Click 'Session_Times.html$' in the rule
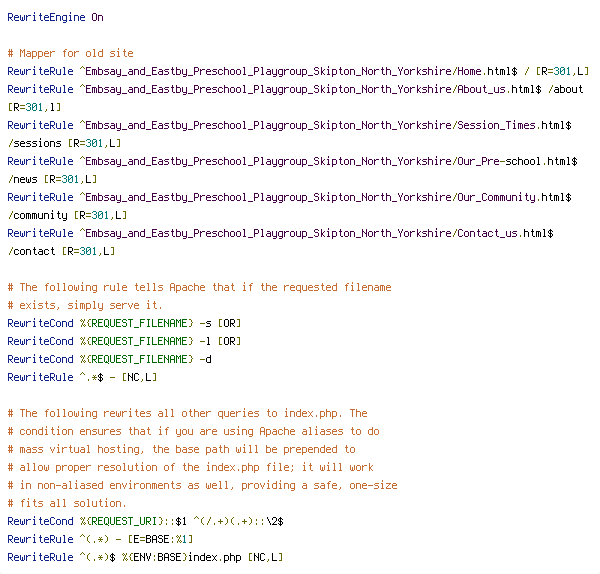 [x=514, y=125]
